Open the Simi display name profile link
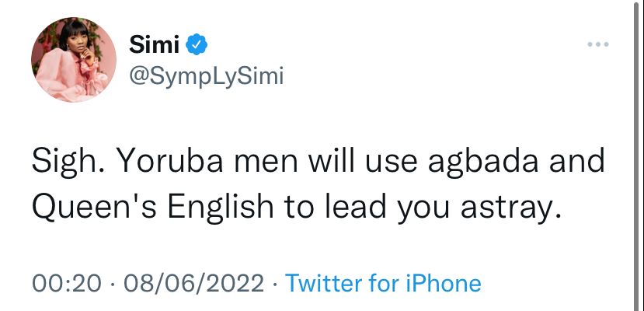The width and height of the screenshot is (644, 311). coord(155,44)
